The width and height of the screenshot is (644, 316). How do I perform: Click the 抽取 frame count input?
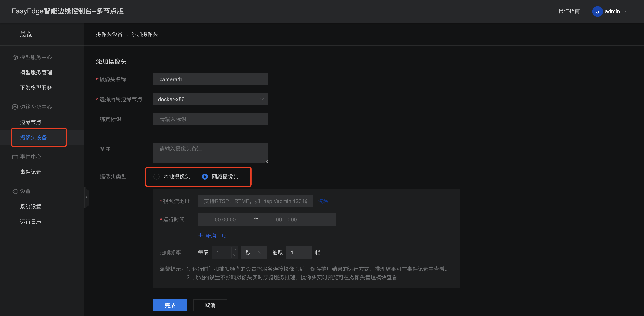pos(299,252)
